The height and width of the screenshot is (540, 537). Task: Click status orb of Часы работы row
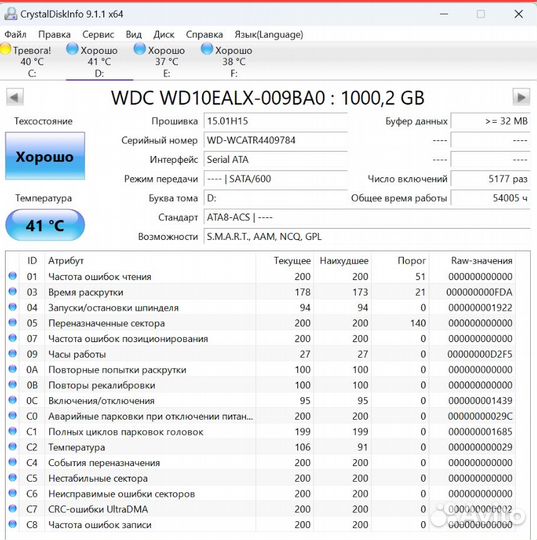(x=13, y=353)
